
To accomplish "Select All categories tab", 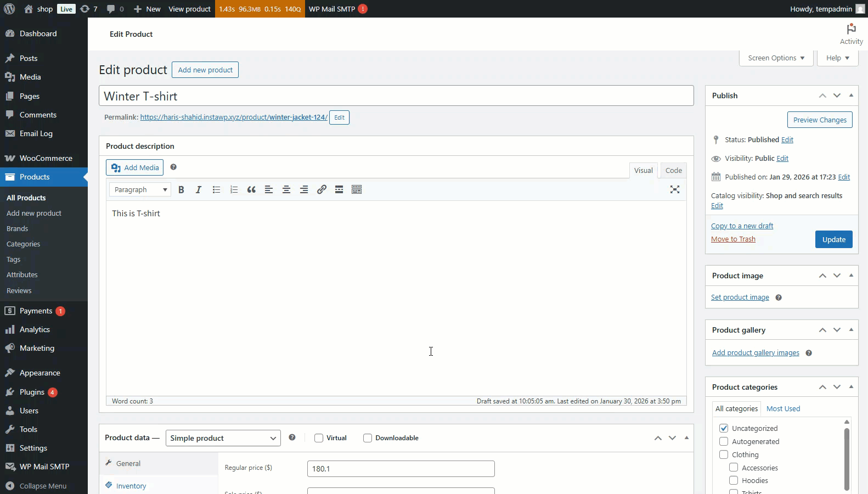I will tap(736, 409).
